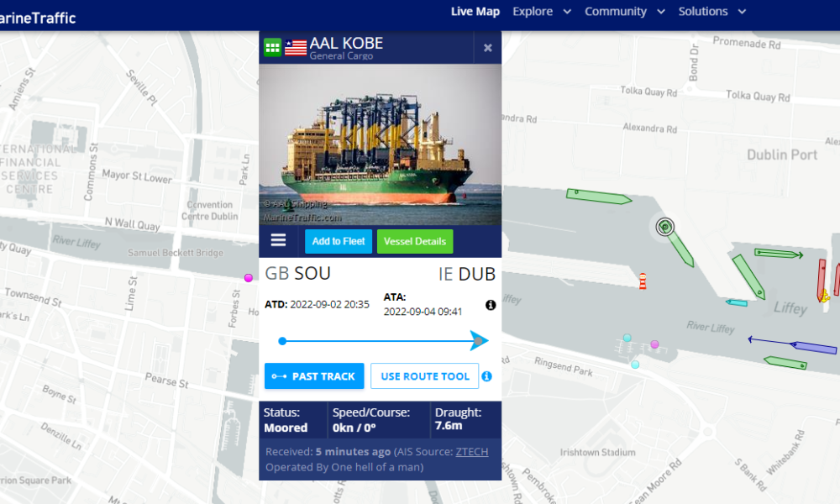Click the circled selected vessel marker

pyautogui.click(x=664, y=226)
